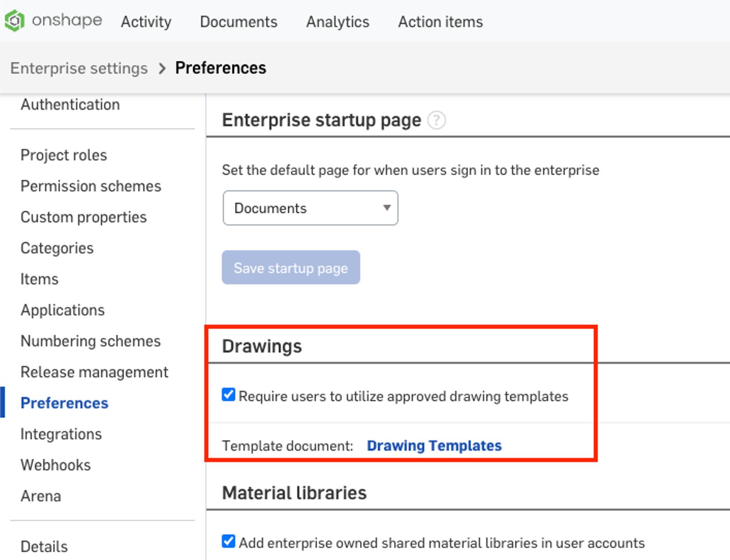Go back to Enterprise settings breadcrumb
This screenshot has height=560, width=730.
tap(79, 68)
